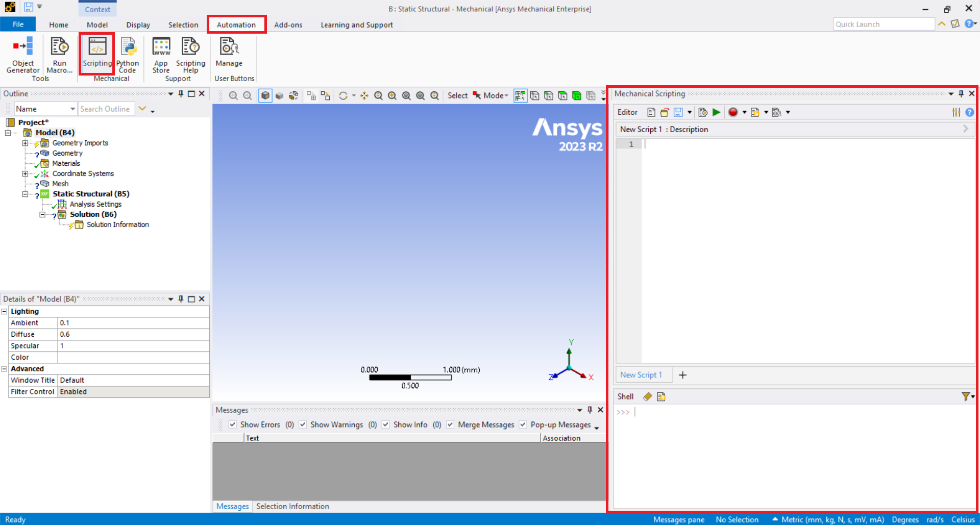
Task: Open the Name filter dropdown in Outline
Action: click(x=72, y=109)
